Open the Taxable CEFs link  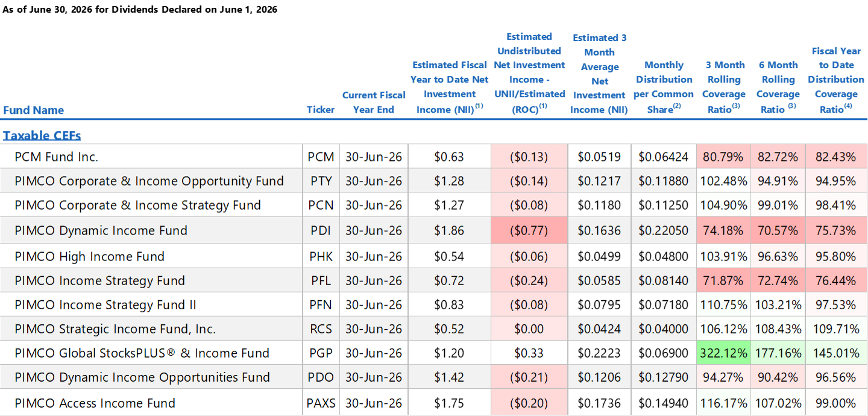(x=42, y=135)
